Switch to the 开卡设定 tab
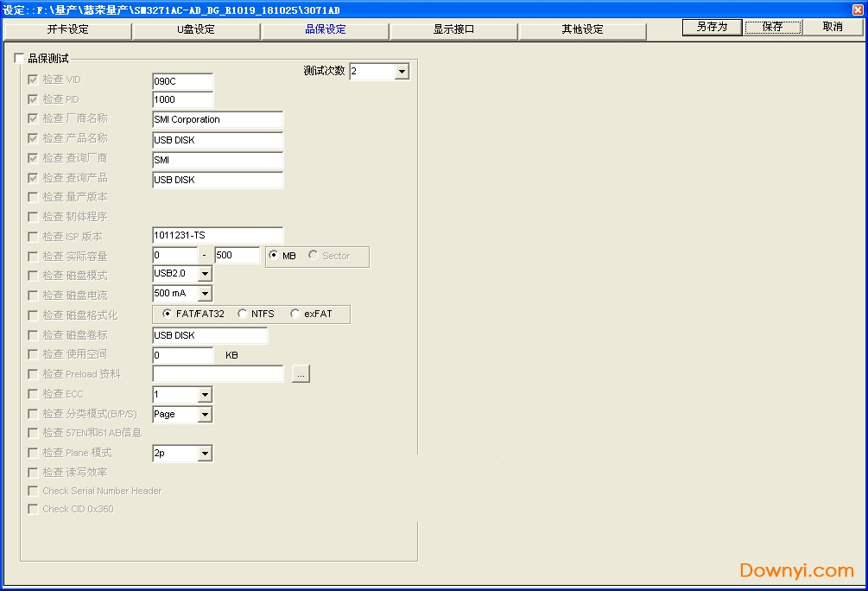 (67, 30)
